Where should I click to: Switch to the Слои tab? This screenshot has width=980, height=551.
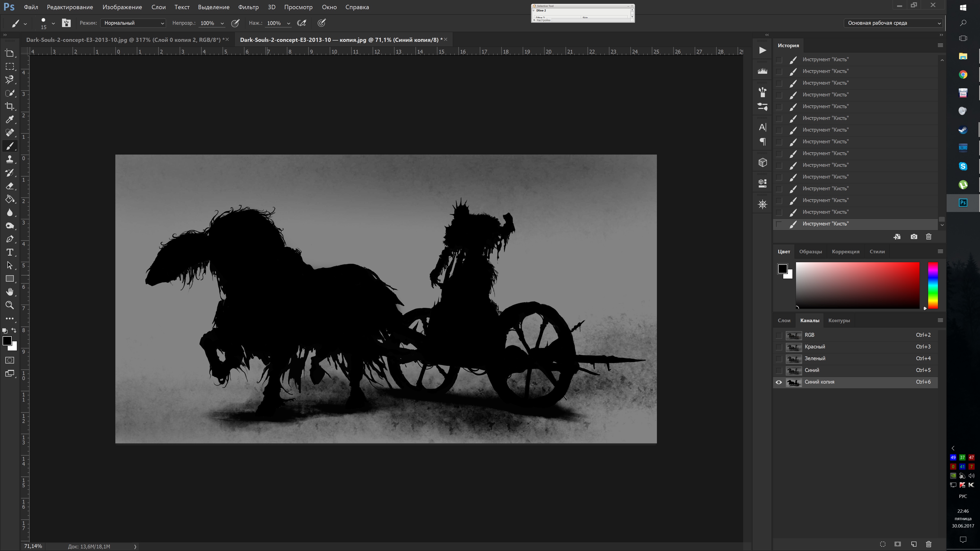(784, 321)
